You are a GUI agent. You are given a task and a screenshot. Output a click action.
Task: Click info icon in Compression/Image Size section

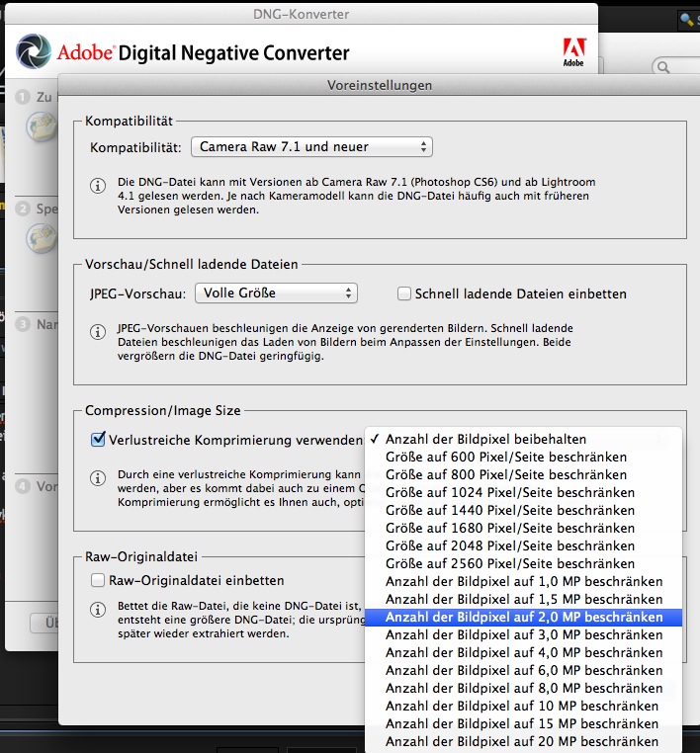coord(98,478)
